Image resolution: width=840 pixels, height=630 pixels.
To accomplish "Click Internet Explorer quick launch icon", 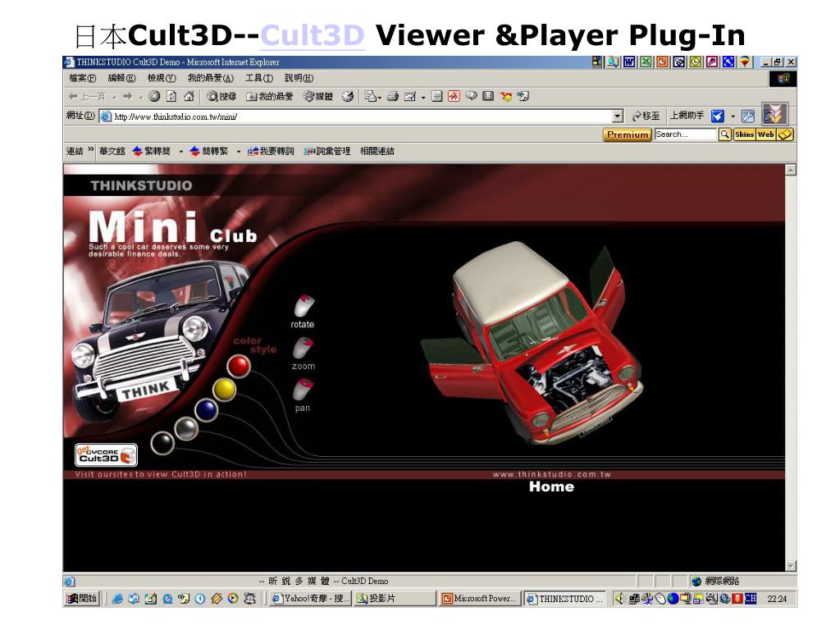I will pyautogui.click(x=117, y=598).
